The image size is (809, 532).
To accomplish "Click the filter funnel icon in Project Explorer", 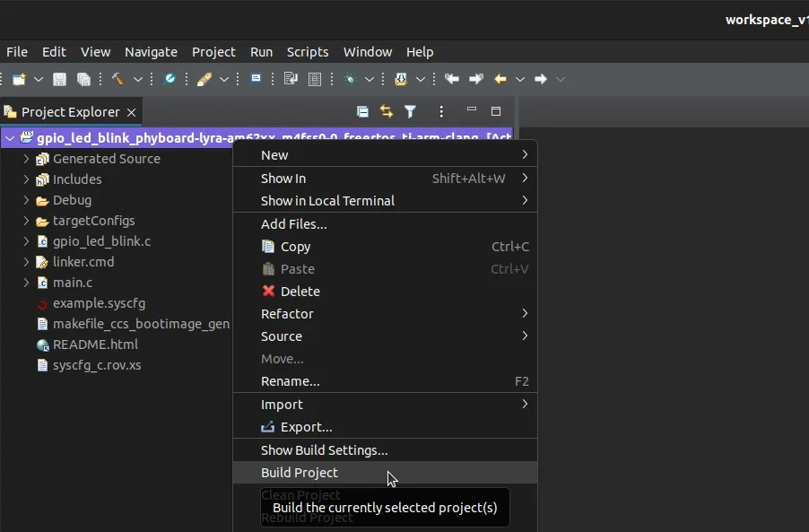I will point(410,112).
